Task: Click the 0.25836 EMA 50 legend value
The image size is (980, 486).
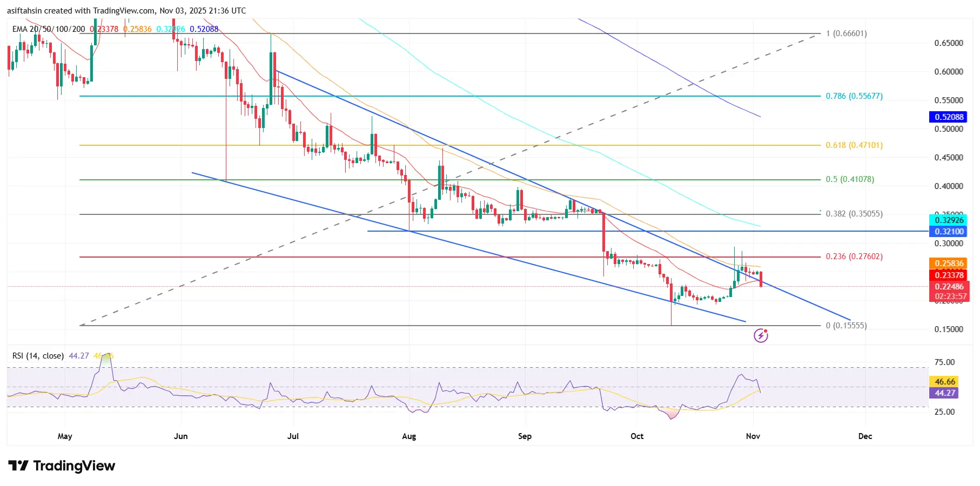Action: (137, 29)
